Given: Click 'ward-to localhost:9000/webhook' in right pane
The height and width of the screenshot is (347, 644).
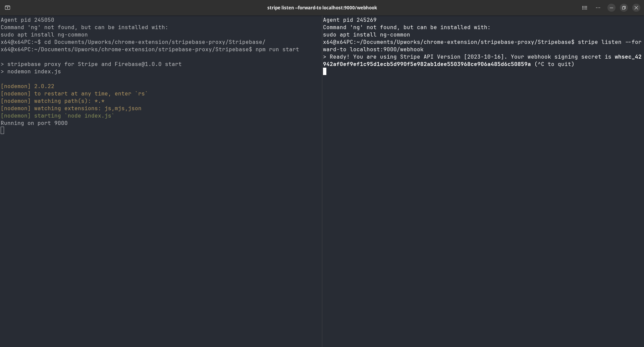Looking at the screenshot, I should [x=373, y=50].
